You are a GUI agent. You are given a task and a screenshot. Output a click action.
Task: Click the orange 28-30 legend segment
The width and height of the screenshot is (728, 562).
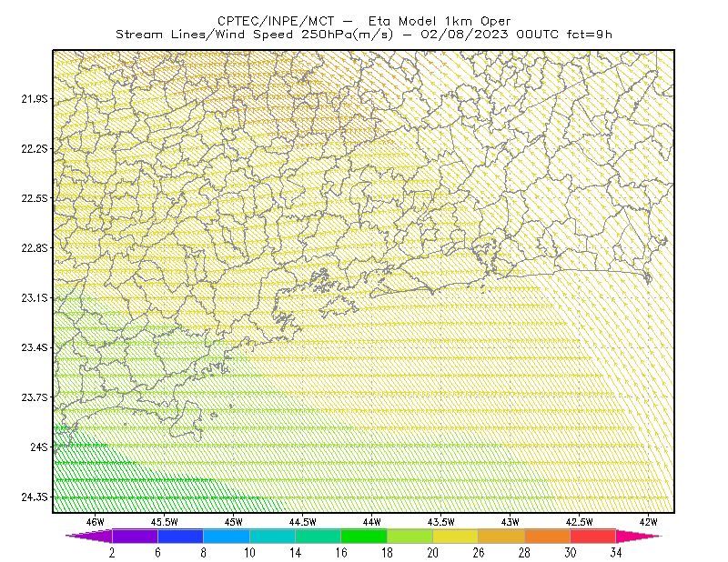point(548,536)
